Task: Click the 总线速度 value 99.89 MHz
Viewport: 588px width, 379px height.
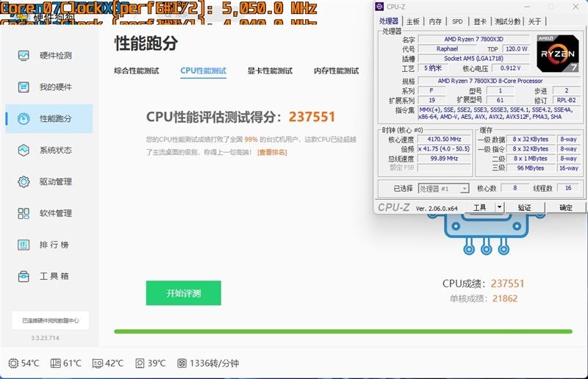Action: (445, 159)
